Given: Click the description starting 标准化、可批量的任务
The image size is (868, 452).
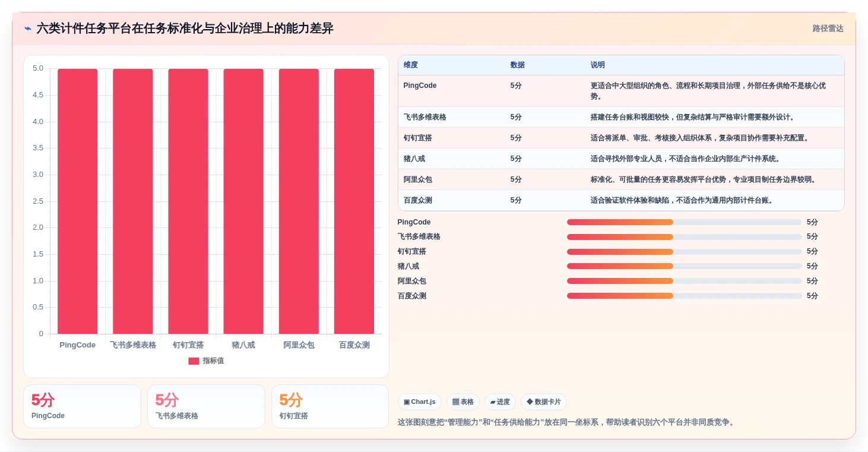Looking at the screenshot, I should coord(704,179).
